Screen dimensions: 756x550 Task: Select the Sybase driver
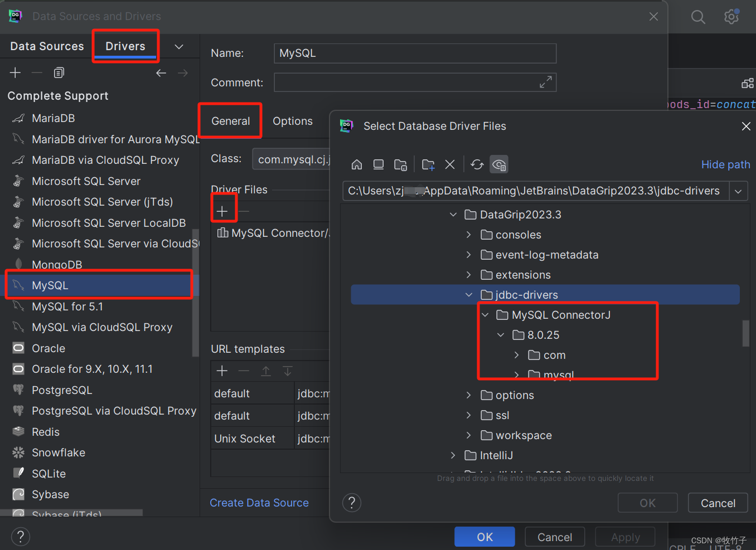(50, 494)
